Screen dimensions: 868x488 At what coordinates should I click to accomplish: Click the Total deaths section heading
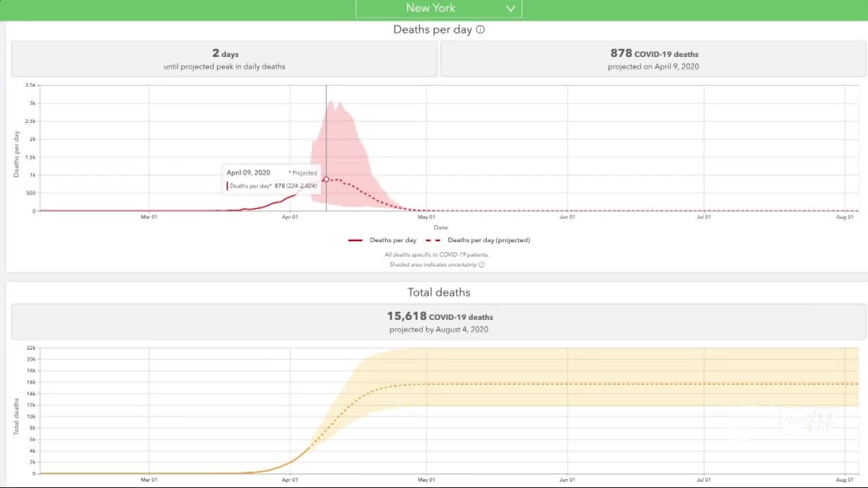click(x=439, y=292)
